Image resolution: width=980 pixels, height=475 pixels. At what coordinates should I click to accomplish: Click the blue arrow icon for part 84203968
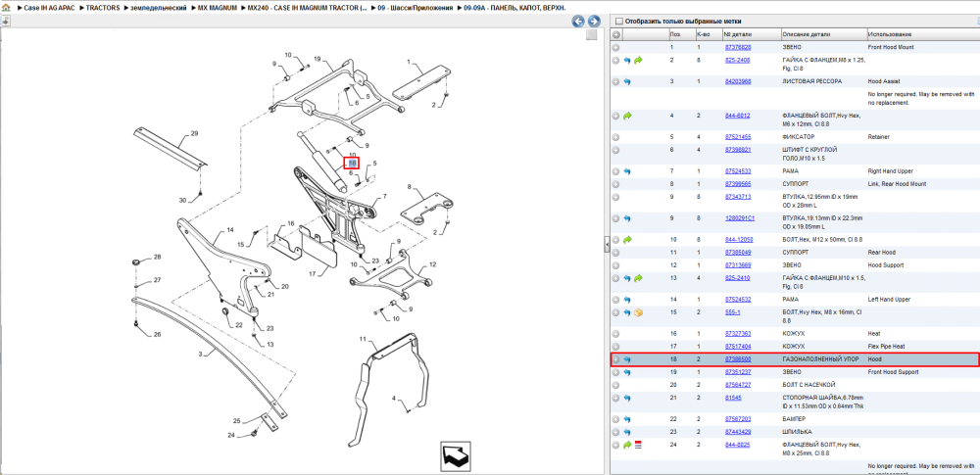pos(627,82)
